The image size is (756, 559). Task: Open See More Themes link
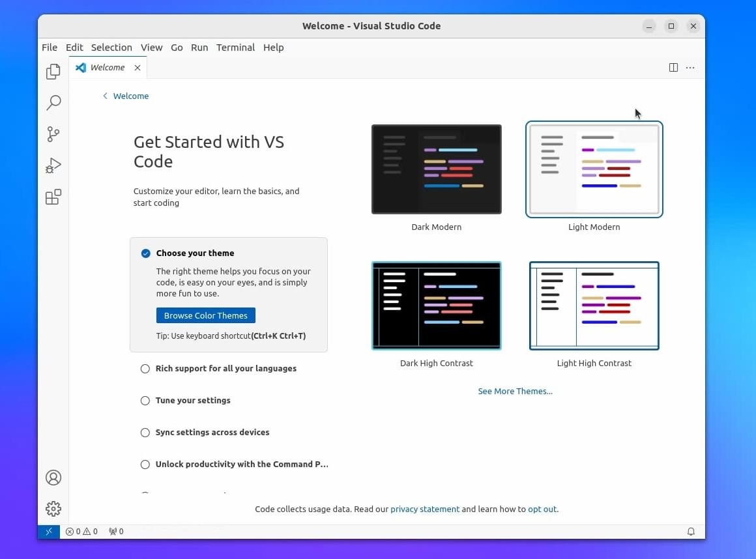(x=515, y=392)
